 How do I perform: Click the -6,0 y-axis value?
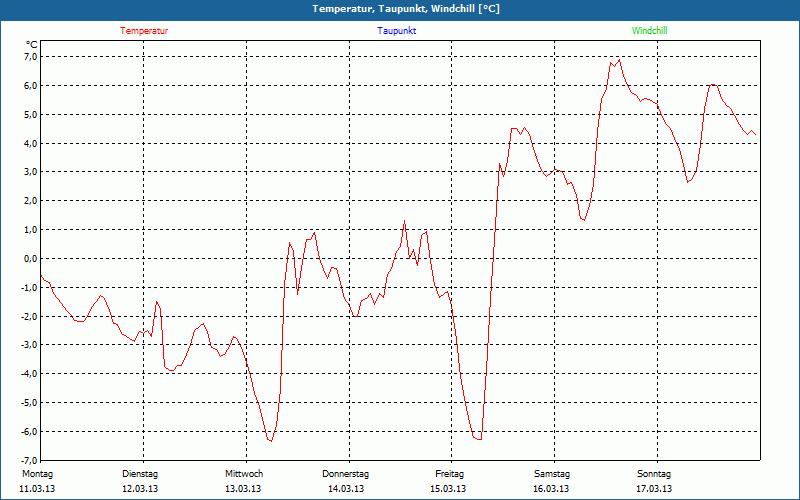[x=29, y=432]
